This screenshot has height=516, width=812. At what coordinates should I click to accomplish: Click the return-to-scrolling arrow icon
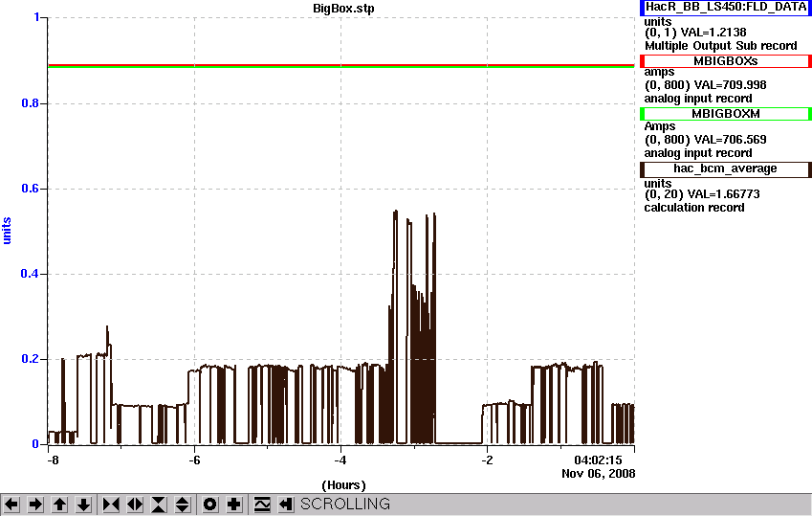click(285, 505)
